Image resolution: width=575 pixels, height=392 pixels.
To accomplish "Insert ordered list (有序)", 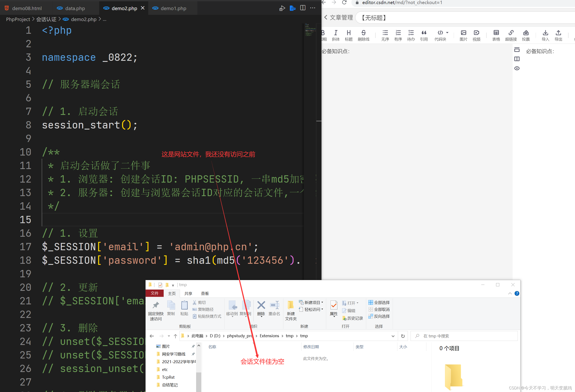I will click(x=398, y=36).
